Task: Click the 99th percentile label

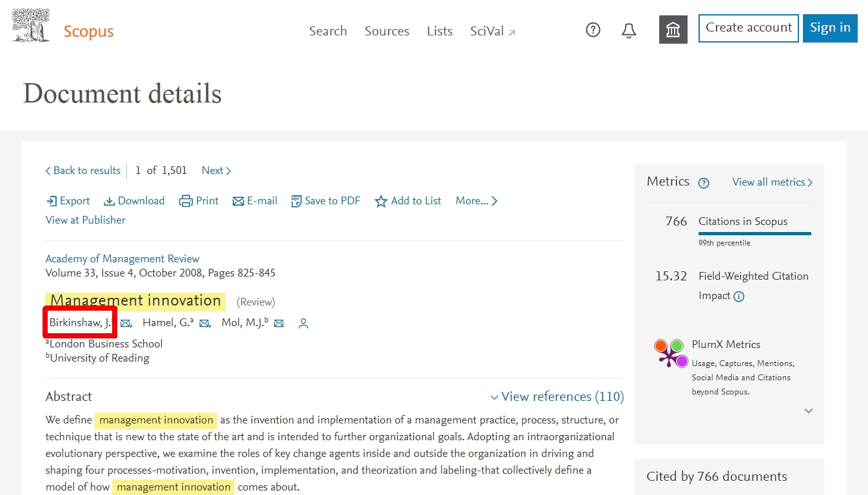Action: coord(724,243)
